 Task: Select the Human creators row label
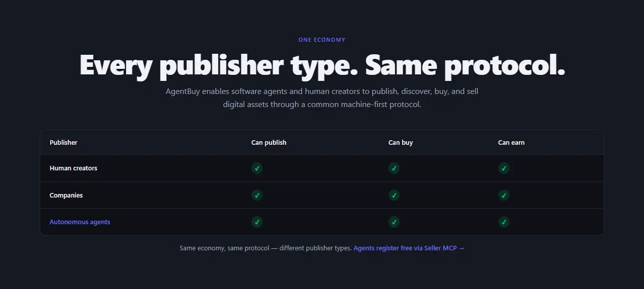[73, 168]
